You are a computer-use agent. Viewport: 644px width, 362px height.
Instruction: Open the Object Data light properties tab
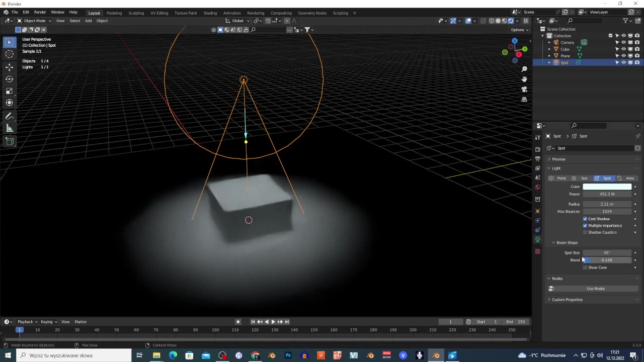click(x=537, y=239)
